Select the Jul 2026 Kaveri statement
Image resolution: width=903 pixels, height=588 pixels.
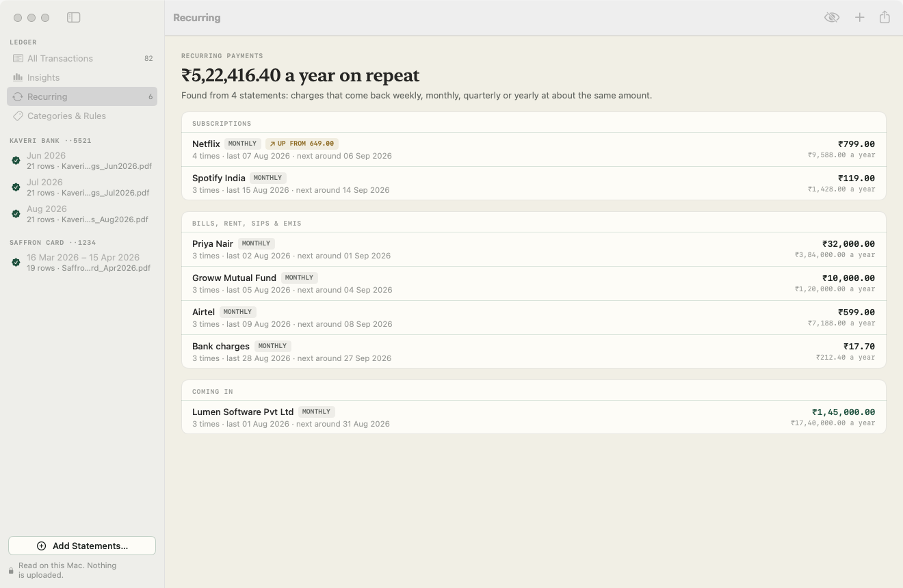pyautogui.click(x=82, y=187)
